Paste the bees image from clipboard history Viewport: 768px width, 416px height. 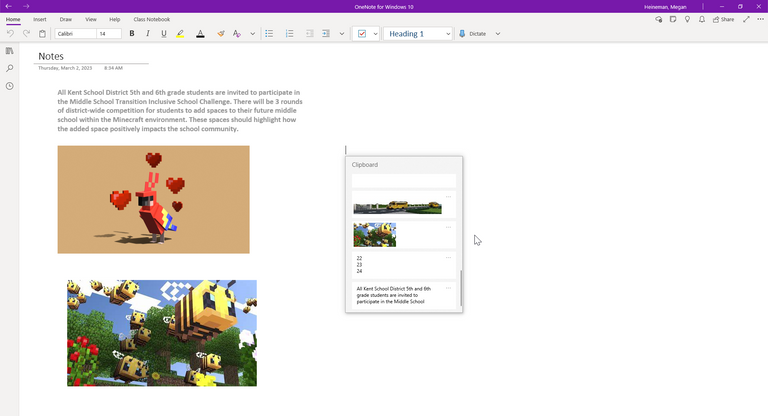pos(375,235)
